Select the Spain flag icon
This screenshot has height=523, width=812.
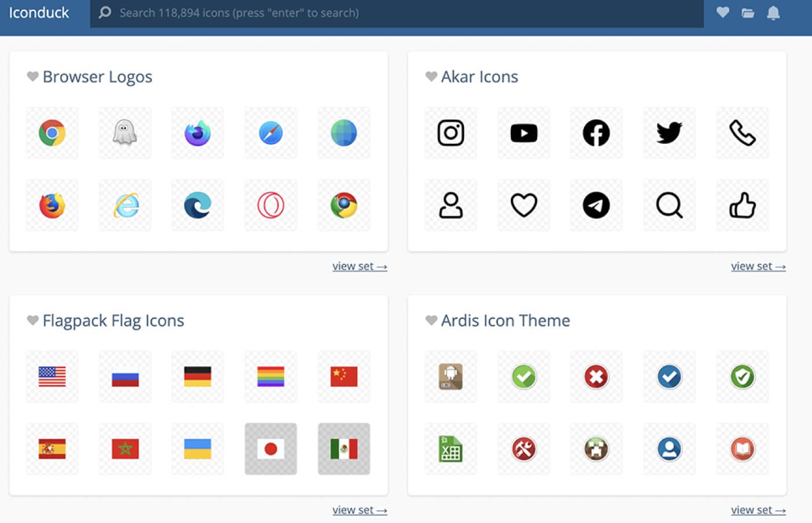52,449
